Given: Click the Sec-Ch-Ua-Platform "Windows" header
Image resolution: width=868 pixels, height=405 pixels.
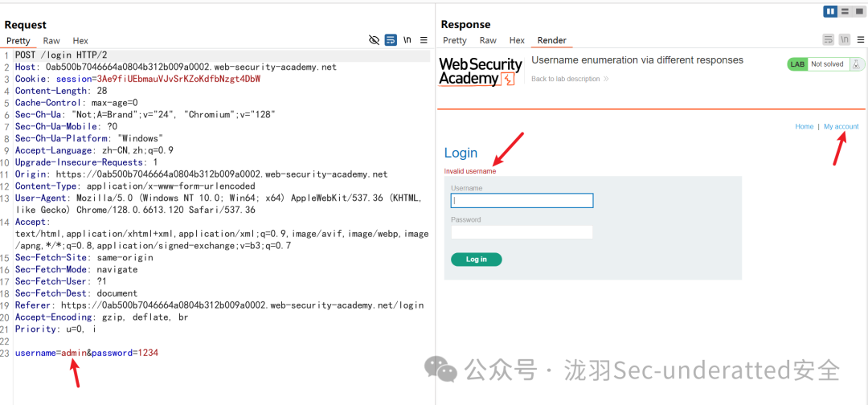Looking at the screenshot, I should (89, 138).
